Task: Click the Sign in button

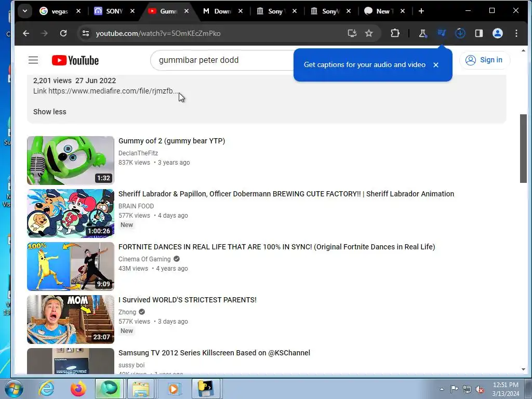Action: (485, 60)
